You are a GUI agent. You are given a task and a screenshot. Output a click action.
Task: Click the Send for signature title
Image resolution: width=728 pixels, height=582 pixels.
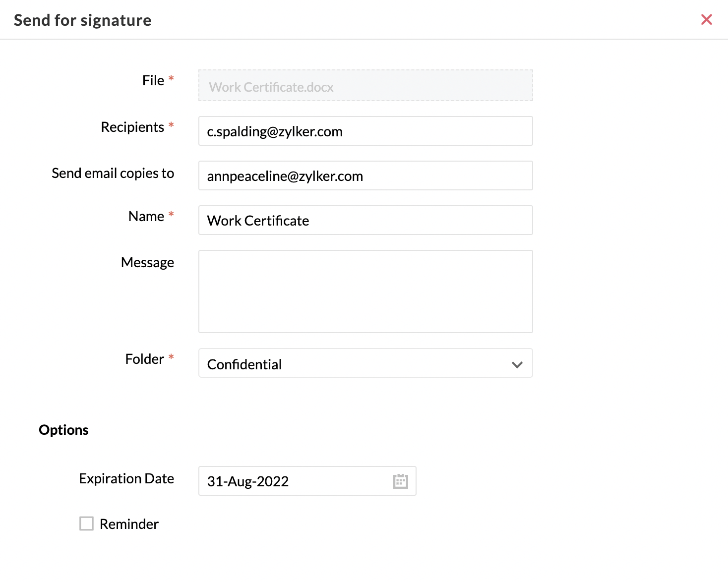82,20
